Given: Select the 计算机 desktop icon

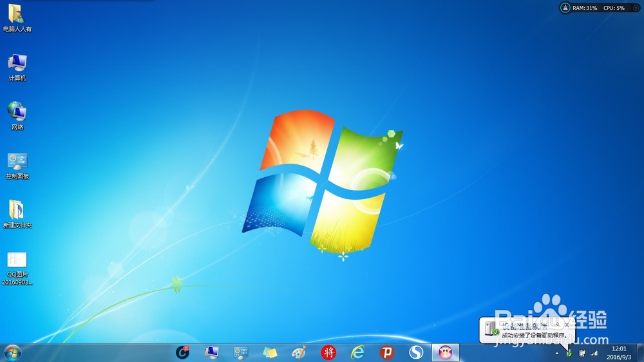Looking at the screenshot, I should [x=17, y=68].
